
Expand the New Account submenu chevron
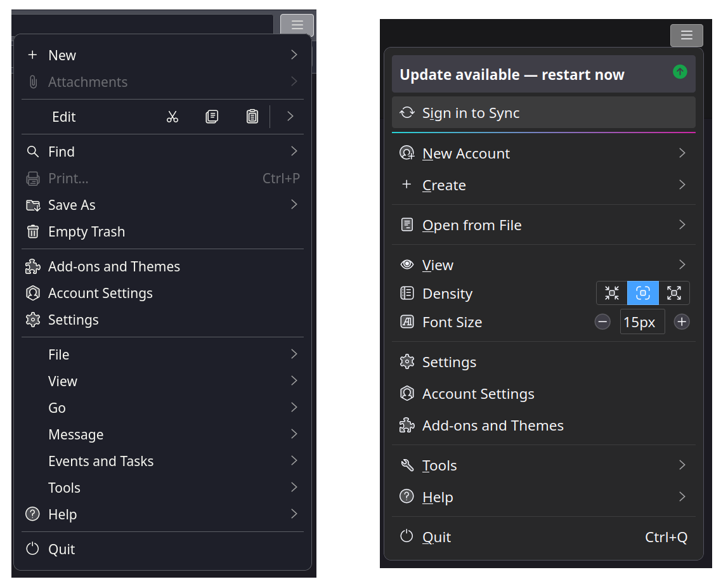(x=682, y=153)
